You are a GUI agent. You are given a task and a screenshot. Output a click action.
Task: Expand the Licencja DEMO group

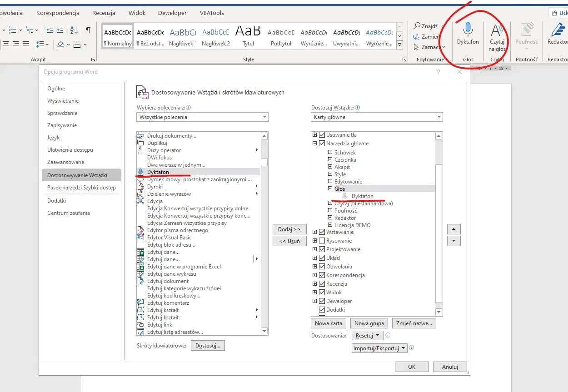click(330, 225)
